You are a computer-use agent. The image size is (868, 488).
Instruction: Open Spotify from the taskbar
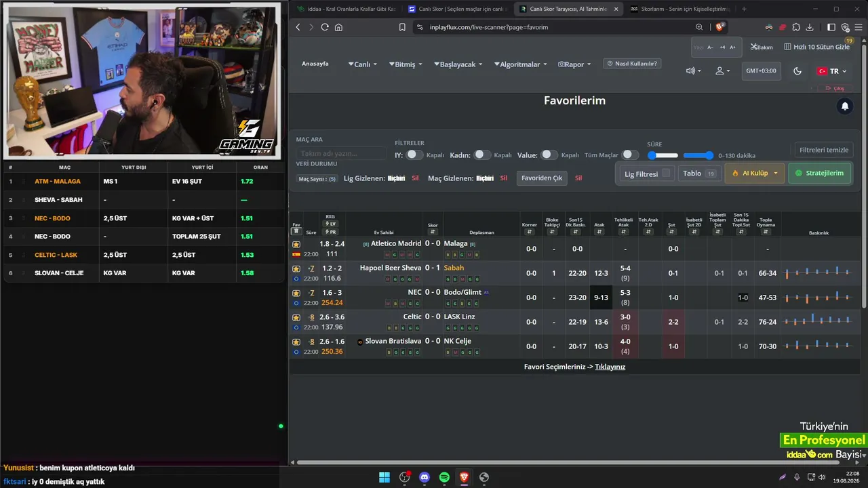[444, 477]
